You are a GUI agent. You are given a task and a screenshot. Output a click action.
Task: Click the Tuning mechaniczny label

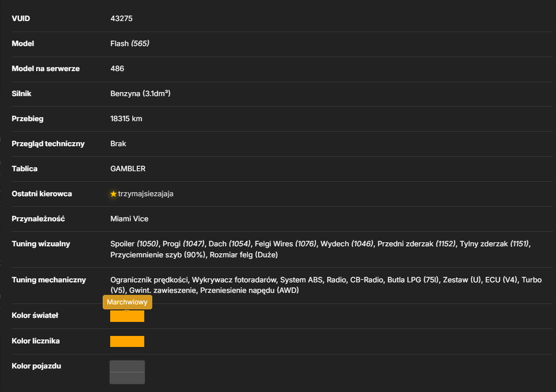click(x=48, y=280)
